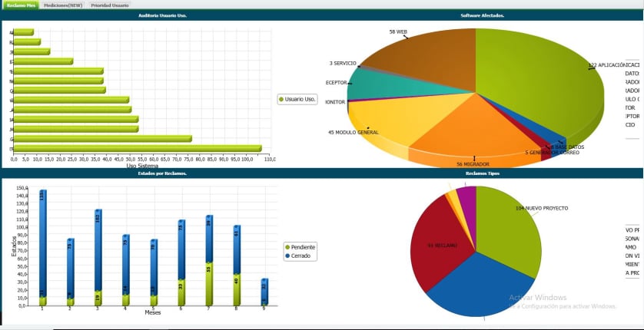644x330 pixels.
Task: Toggle the Usuario Uso. legend entry
Action: (x=298, y=99)
